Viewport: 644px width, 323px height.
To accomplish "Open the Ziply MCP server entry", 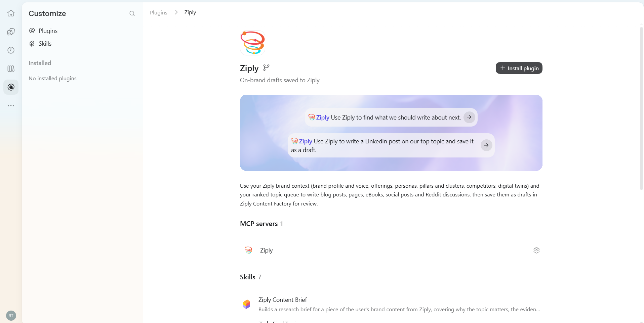I will [x=391, y=250].
